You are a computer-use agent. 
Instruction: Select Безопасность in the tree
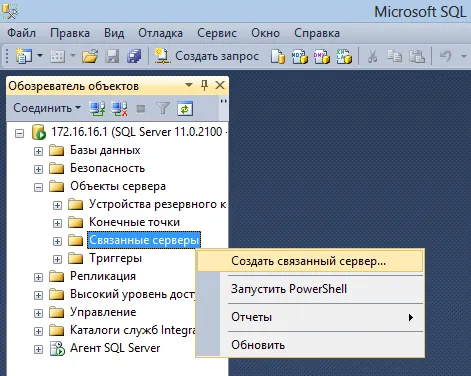click(107, 168)
